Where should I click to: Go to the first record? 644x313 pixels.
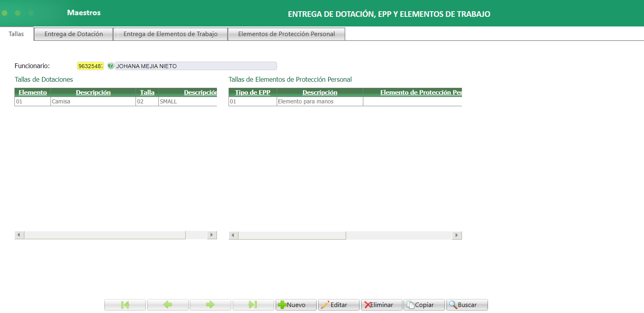click(125, 305)
